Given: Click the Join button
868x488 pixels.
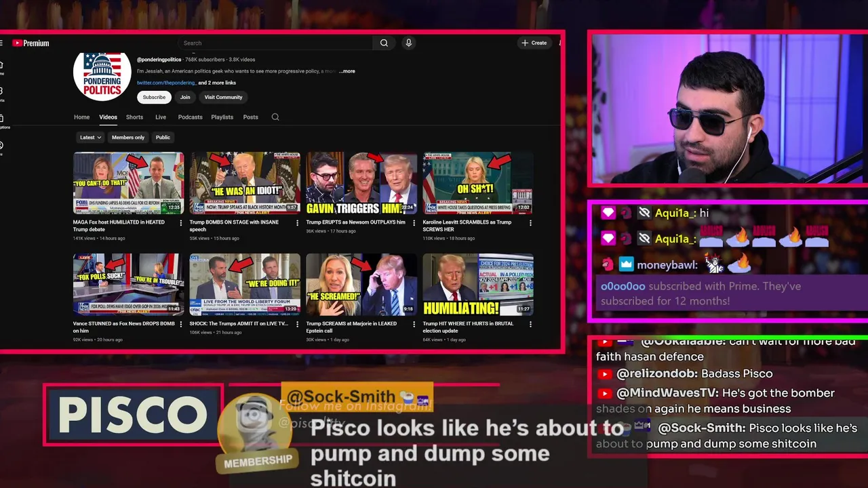Looking at the screenshot, I should 185,97.
